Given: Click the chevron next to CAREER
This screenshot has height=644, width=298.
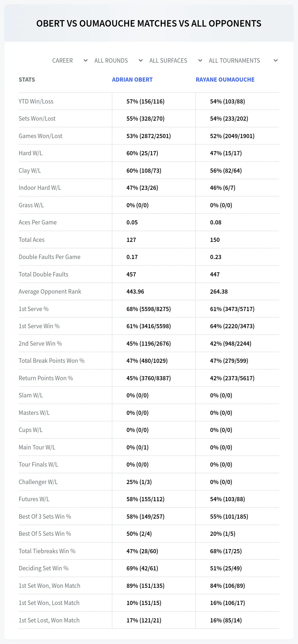Looking at the screenshot, I should point(86,61).
